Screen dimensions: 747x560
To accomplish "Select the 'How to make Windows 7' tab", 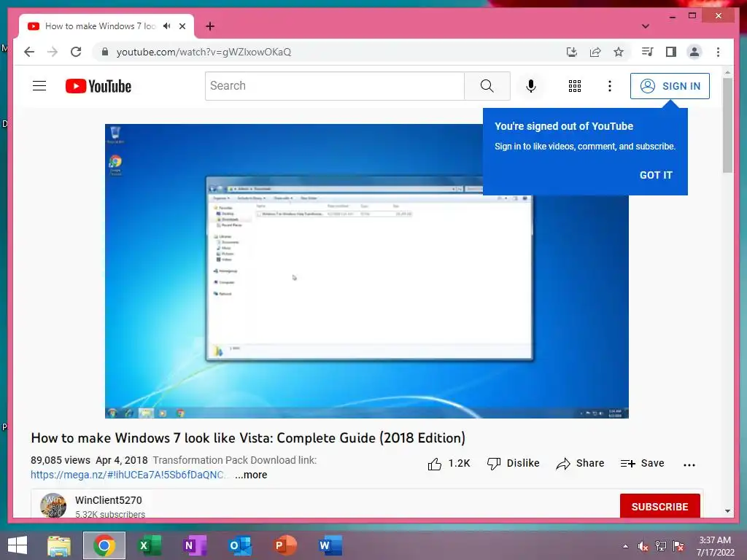I will coord(100,26).
